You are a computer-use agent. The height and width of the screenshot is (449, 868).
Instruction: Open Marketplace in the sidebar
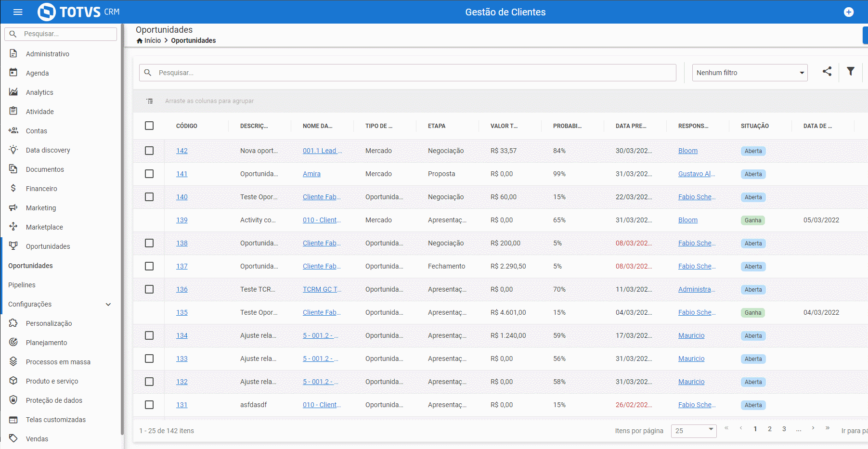(x=44, y=227)
